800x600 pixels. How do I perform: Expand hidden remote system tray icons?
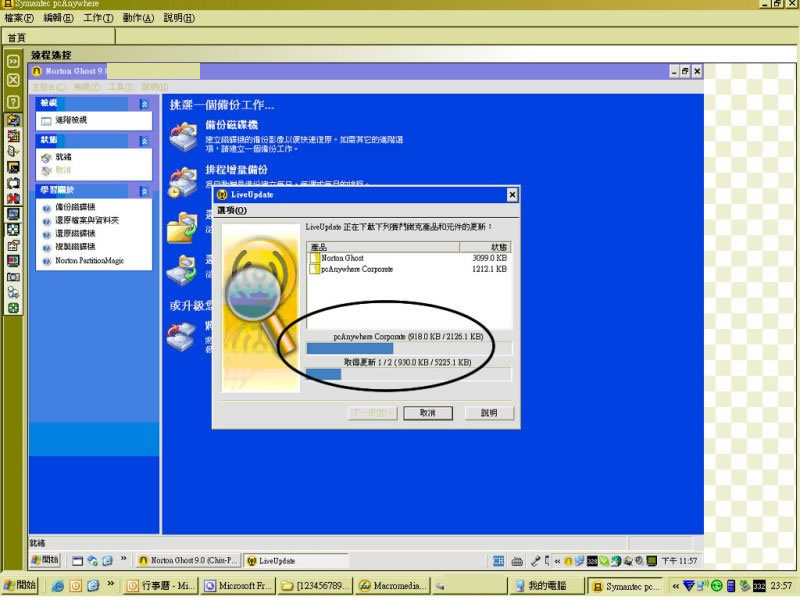(x=557, y=561)
